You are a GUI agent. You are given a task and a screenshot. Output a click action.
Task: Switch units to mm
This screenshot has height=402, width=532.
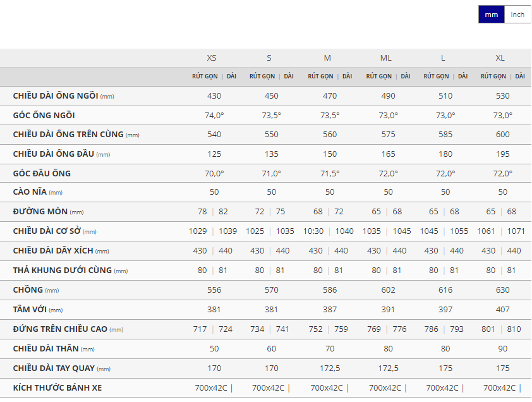pos(491,15)
